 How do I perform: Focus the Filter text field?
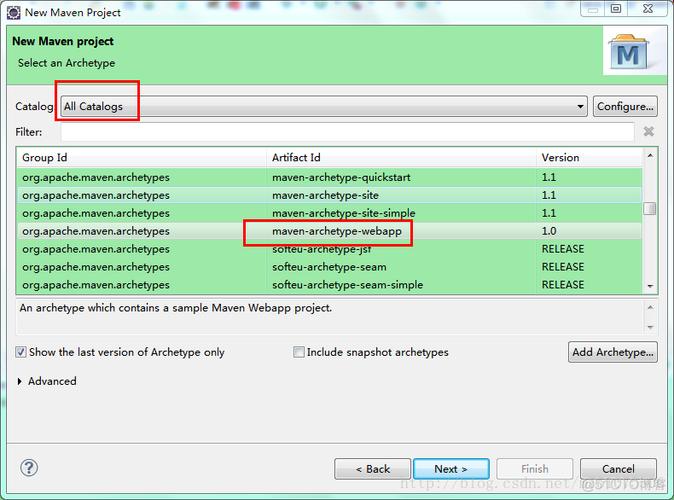tap(347, 132)
